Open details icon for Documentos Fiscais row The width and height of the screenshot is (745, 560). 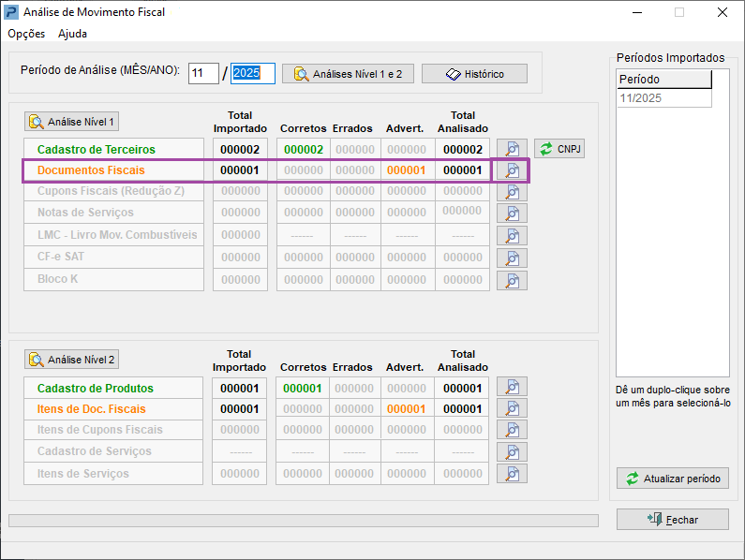point(512,170)
